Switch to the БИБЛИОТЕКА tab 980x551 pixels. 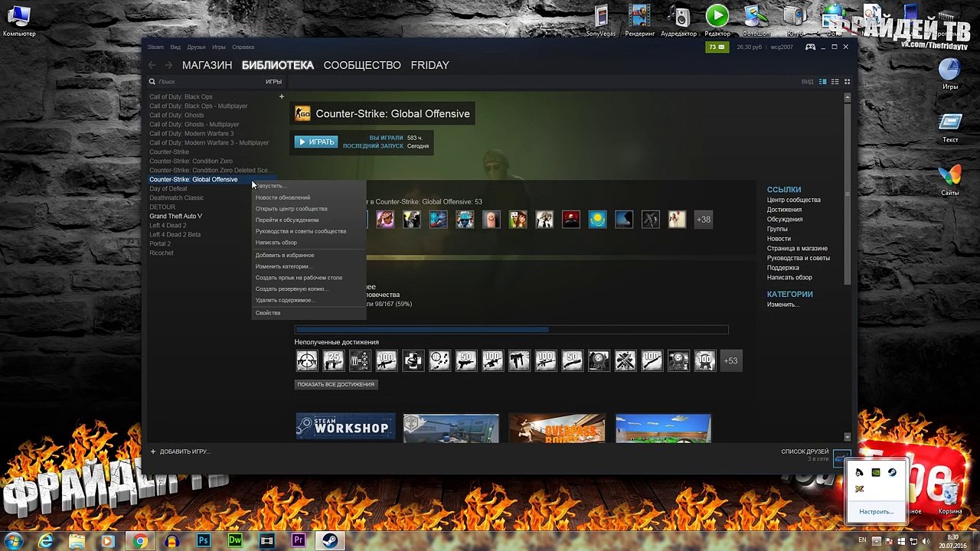point(278,65)
